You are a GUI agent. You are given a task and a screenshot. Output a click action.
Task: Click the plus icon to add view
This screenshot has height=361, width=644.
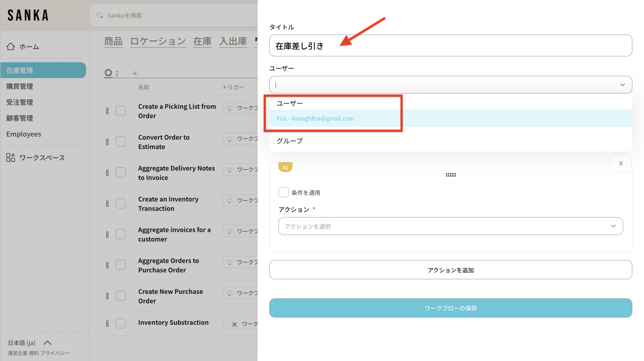tap(135, 73)
